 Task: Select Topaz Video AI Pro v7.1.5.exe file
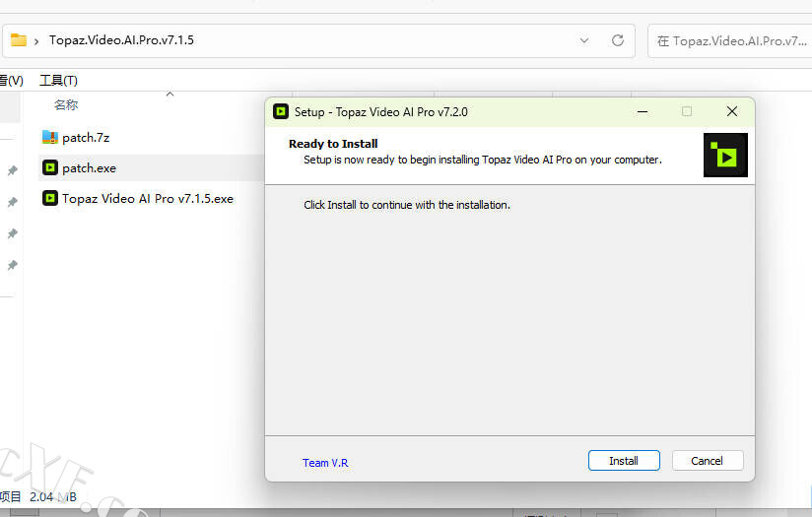pyautogui.click(x=148, y=199)
